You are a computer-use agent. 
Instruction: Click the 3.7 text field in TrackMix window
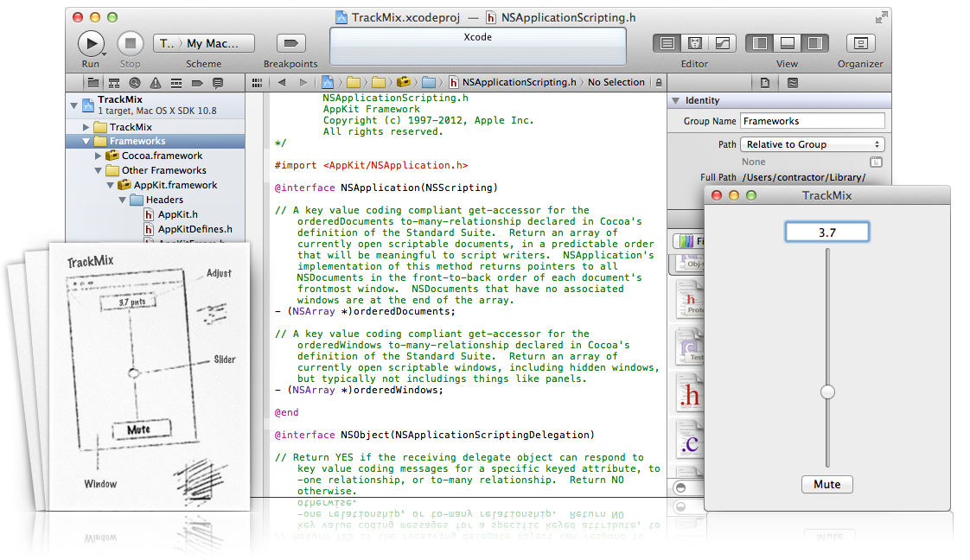tap(827, 232)
